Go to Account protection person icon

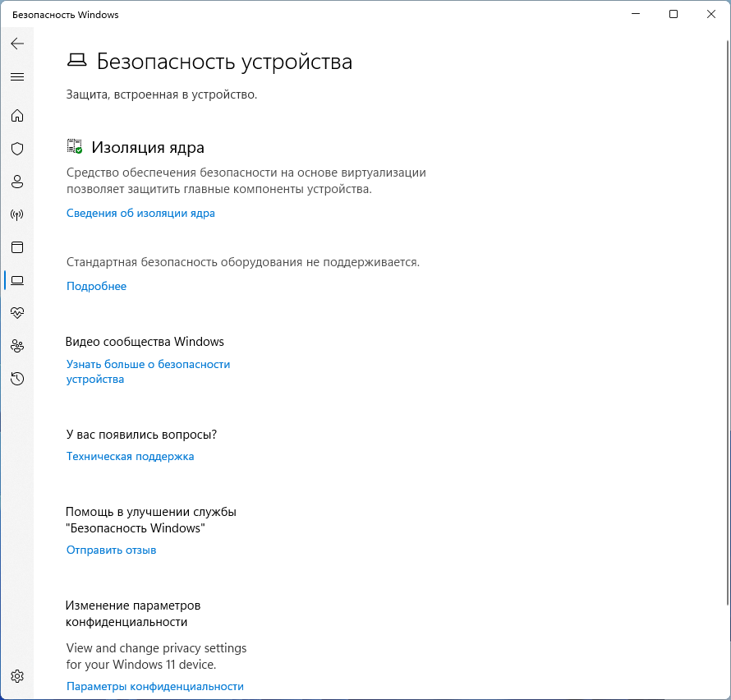pyautogui.click(x=17, y=182)
